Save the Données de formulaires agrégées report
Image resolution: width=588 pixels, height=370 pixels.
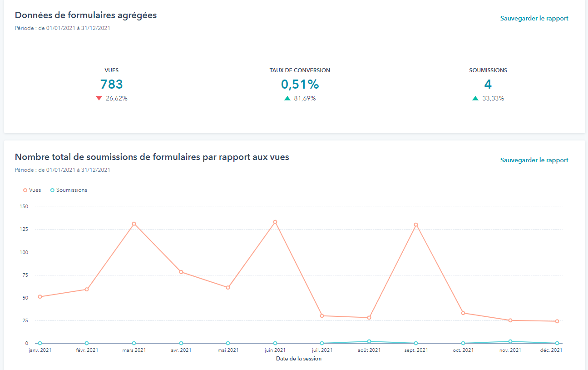pos(534,19)
